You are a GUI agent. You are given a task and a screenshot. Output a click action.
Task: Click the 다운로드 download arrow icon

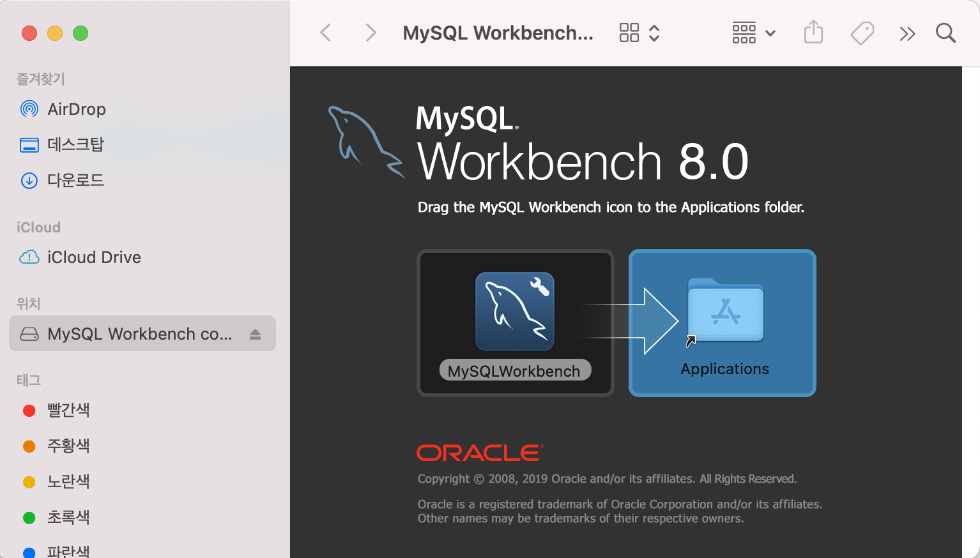click(29, 181)
